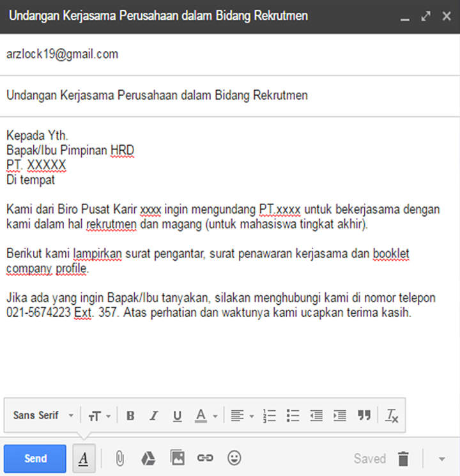Open the text size dropdown
The height and width of the screenshot is (476, 460).
99,416
